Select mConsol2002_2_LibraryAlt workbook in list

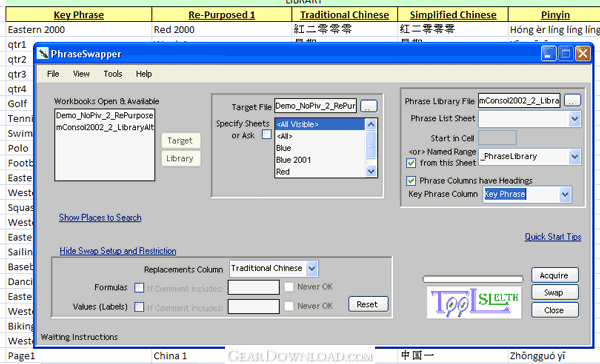pyautogui.click(x=104, y=127)
